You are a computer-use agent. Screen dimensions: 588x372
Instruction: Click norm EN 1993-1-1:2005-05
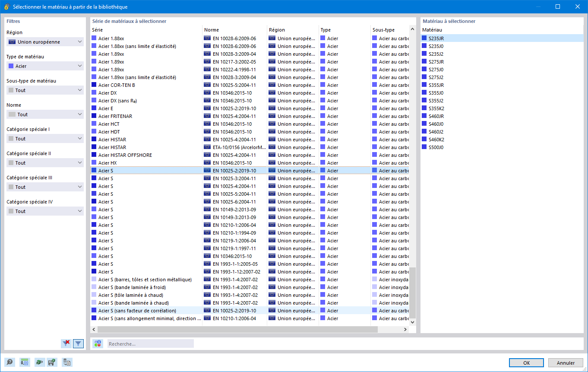tap(235, 264)
